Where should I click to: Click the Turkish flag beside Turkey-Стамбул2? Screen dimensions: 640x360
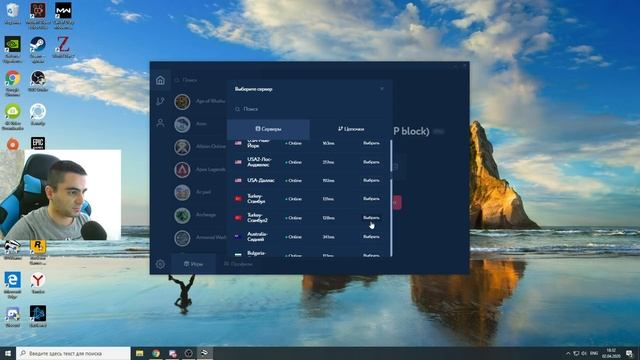(x=238, y=218)
